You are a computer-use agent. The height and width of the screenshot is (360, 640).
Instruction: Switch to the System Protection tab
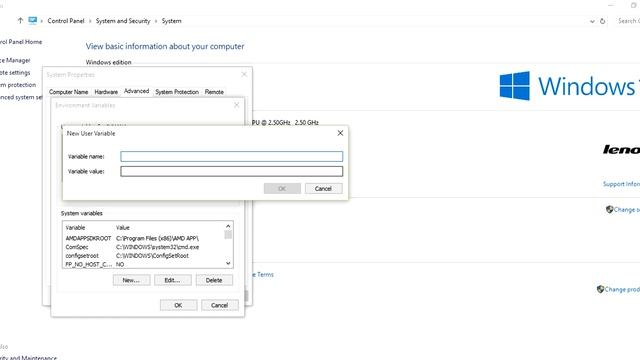[177, 92]
